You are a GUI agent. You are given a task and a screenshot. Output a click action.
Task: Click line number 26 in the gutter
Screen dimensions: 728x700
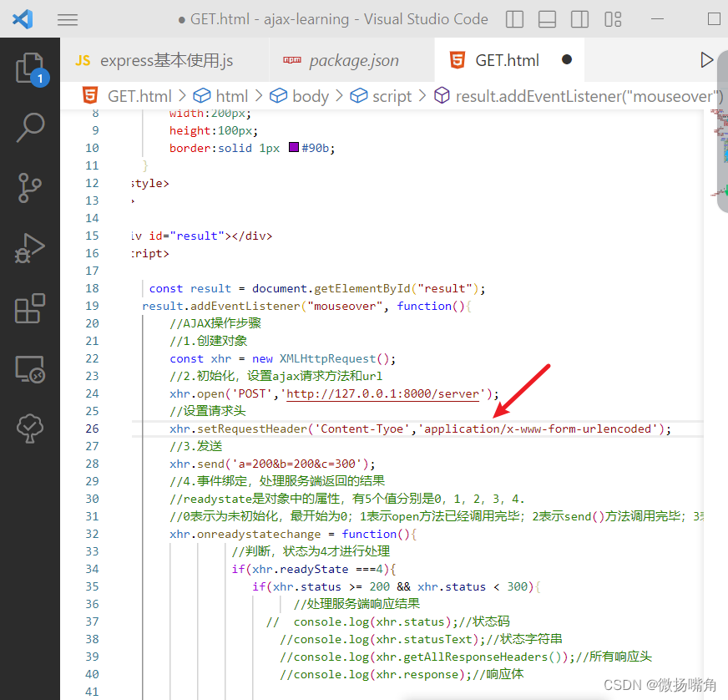pyautogui.click(x=92, y=429)
